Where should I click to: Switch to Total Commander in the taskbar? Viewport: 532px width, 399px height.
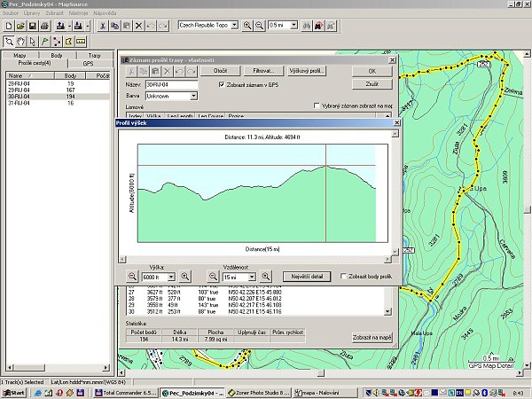tap(126, 393)
